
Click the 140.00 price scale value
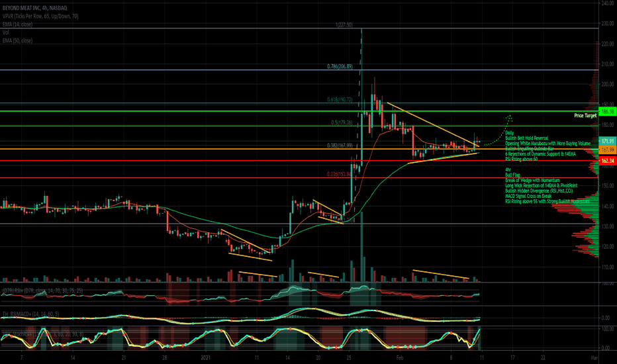click(608, 206)
